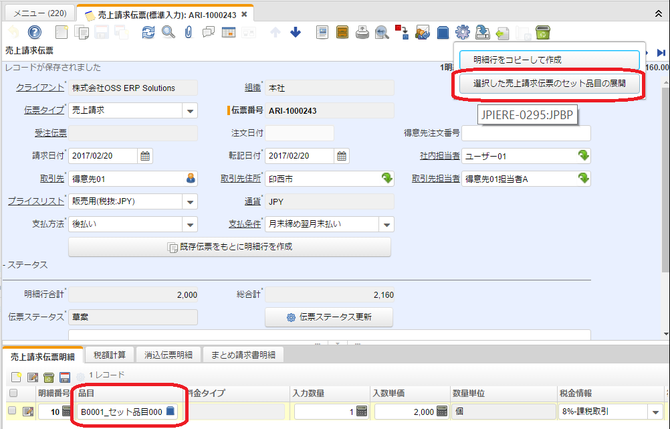Select the 消込伝票明細 tab
Screen dimensions: 670x429
pos(168,355)
